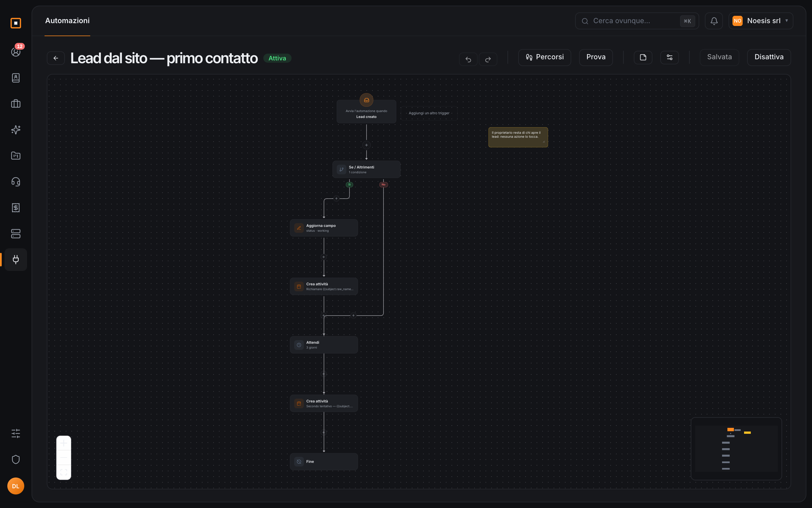
Task: Zoom out with the minus canvas control
Action: 64,457
